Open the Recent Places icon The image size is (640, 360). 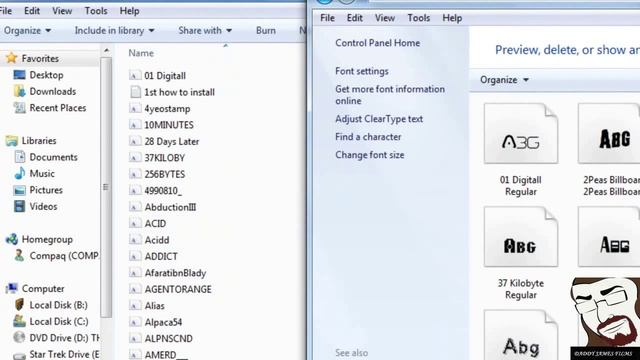19,108
